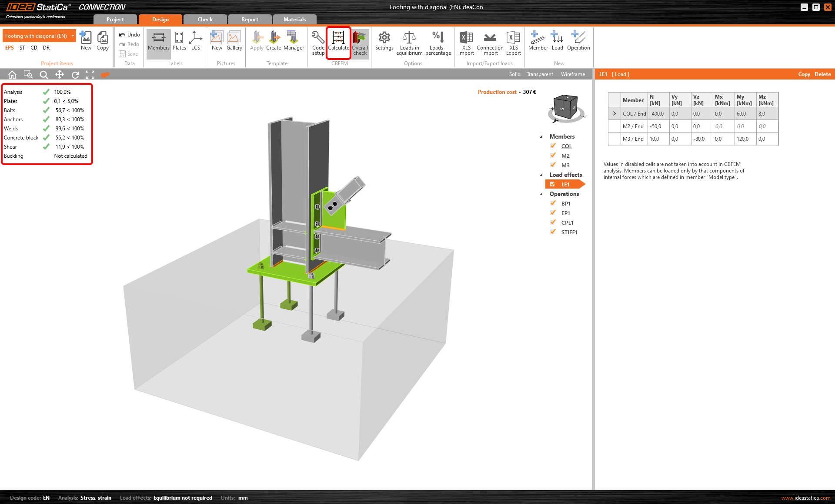
Task: Open the Materials tab
Action: 294,20
